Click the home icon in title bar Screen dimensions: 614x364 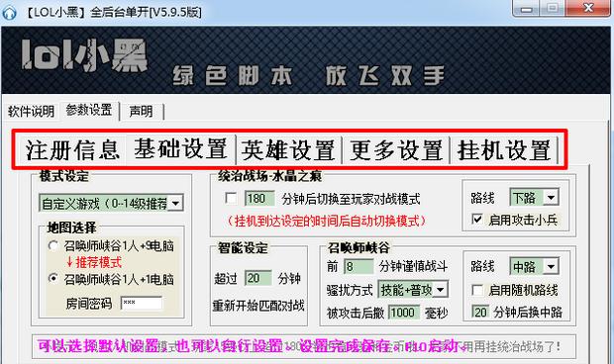tap(9, 13)
